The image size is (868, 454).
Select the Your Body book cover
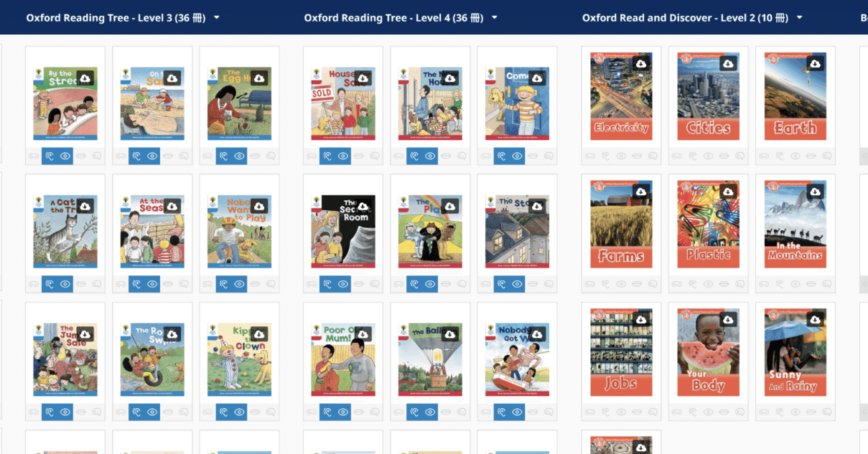coord(708,352)
